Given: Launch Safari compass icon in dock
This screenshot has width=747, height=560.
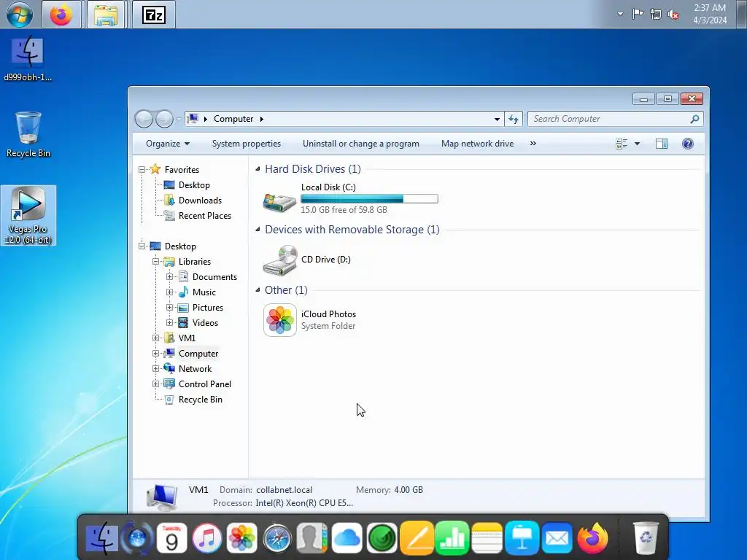Looking at the screenshot, I should (276, 539).
